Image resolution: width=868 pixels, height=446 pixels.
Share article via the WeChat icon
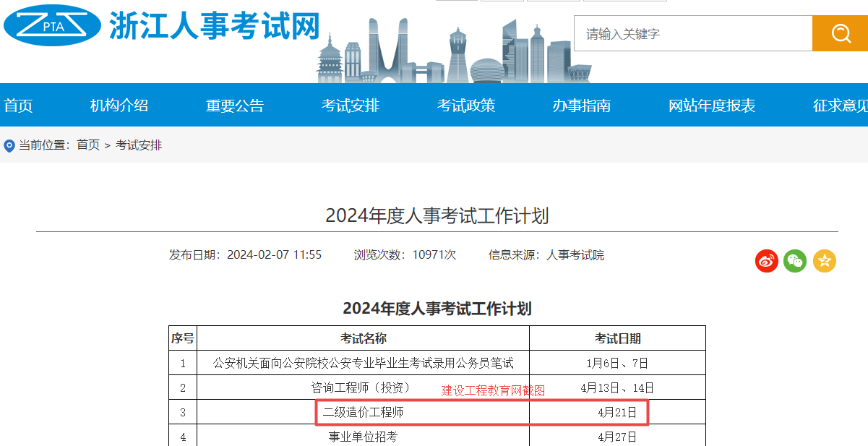pyautogui.click(x=794, y=261)
